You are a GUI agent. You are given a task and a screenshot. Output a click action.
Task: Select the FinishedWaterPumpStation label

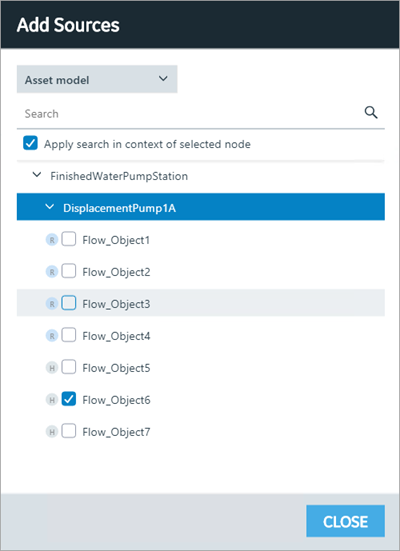[119, 176]
